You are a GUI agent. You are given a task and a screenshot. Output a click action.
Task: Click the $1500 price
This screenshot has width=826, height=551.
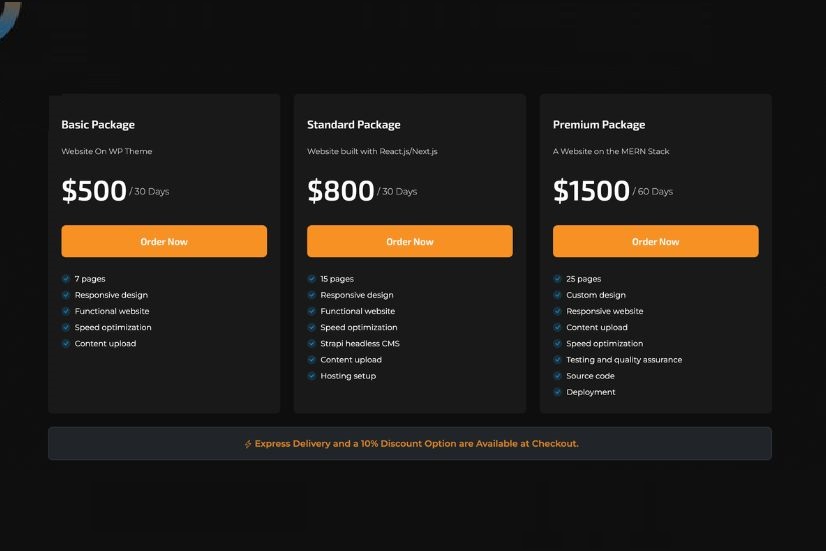591,191
